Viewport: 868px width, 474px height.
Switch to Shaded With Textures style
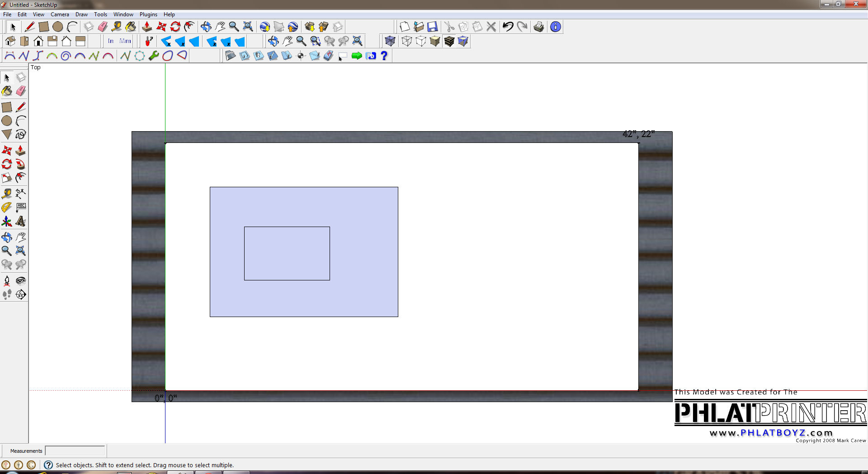click(x=449, y=41)
